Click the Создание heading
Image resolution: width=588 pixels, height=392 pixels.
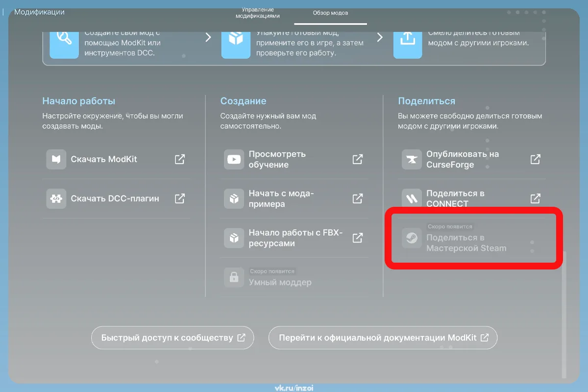point(244,101)
